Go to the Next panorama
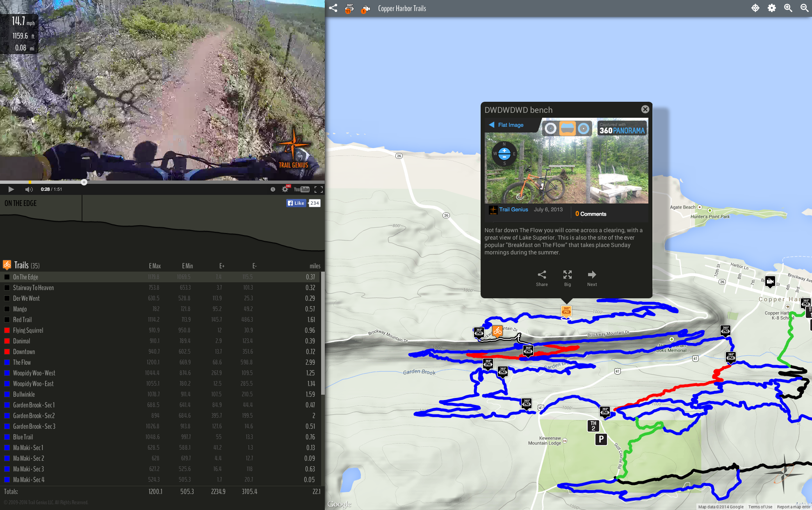 coord(592,278)
